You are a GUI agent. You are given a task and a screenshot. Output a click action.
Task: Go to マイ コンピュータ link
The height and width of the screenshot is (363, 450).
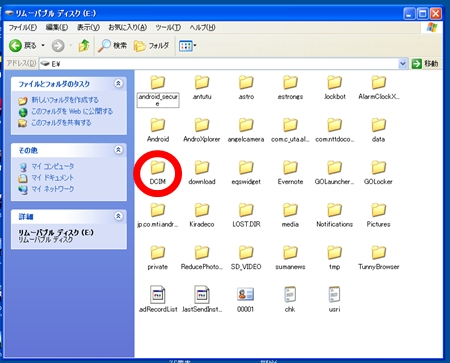click(53, 166)
